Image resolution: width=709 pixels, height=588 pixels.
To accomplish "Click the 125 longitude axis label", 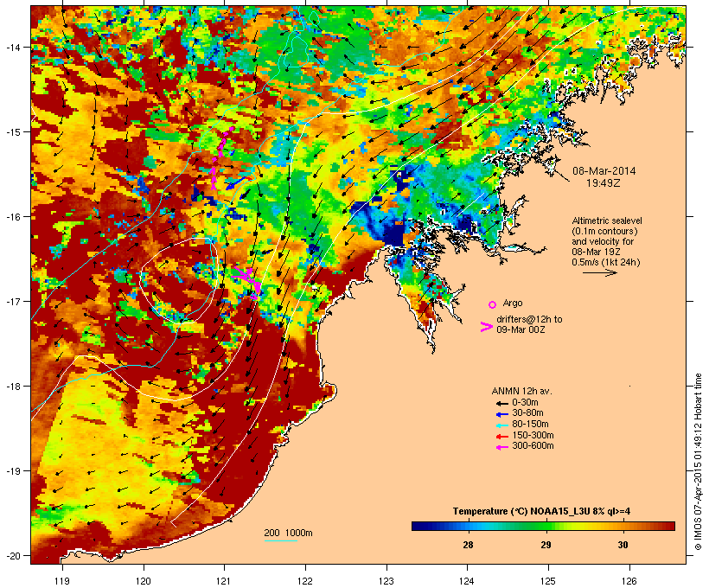I will point(548,581).
